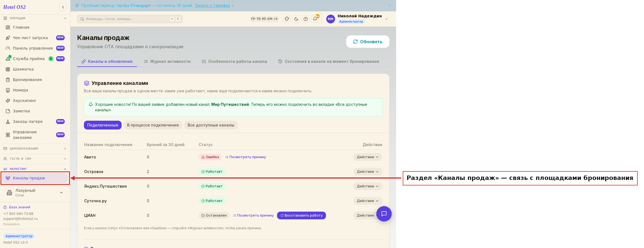Go to Панель управления in the sidebar
The image size is (644, 248).
click(35, 48)
